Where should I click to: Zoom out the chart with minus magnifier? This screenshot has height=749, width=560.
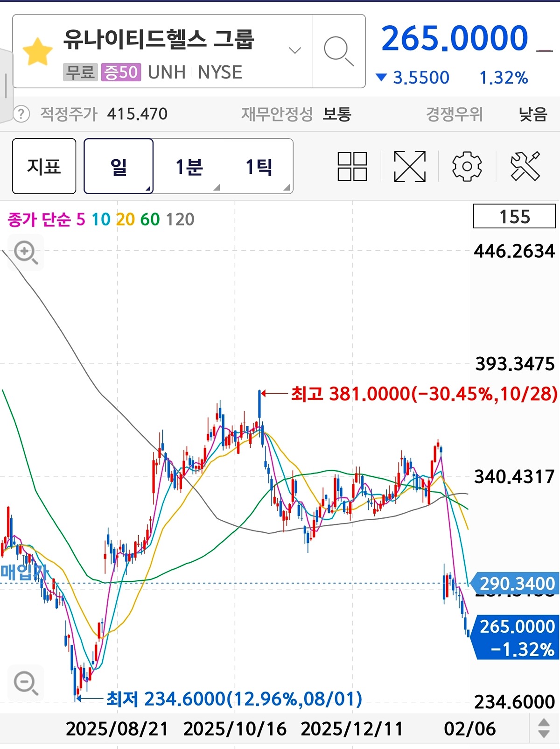click(26, 683)
